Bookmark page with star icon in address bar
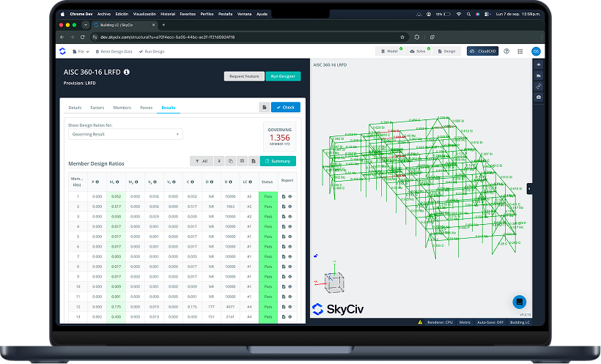Screen dimensions: 601x364 click(402, 37)
